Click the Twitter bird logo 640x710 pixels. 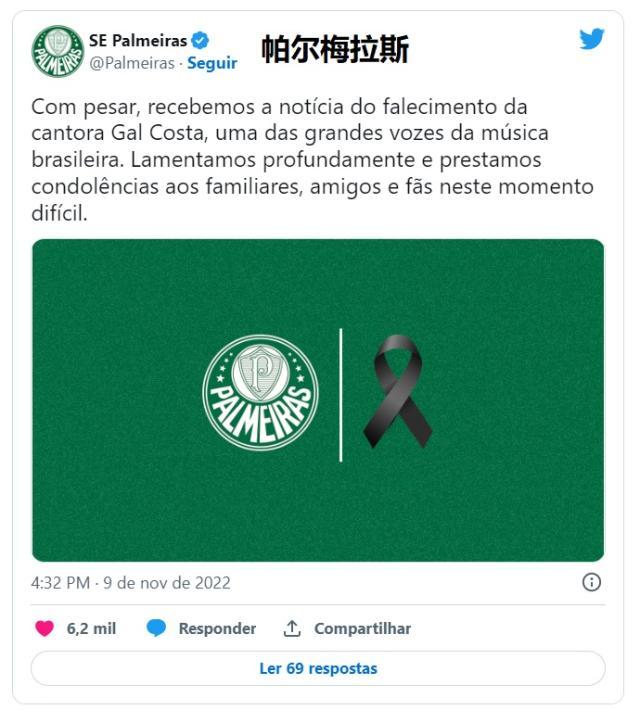click(592, 38)
